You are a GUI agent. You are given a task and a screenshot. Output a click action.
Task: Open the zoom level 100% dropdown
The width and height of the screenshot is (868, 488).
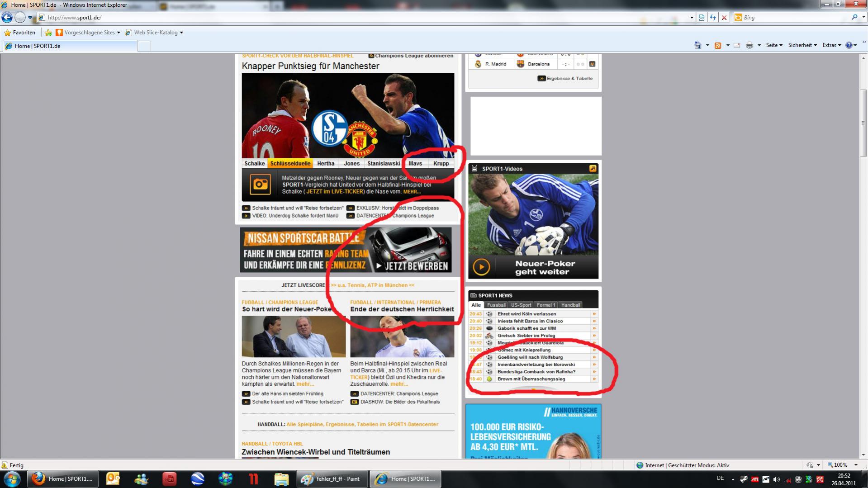(856, 465)
